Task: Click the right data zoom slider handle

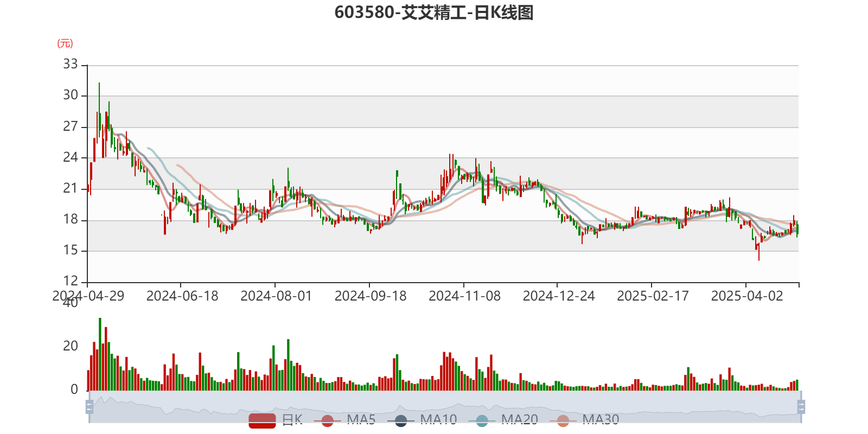Action: pyautogui.click(x=802, y=406)
